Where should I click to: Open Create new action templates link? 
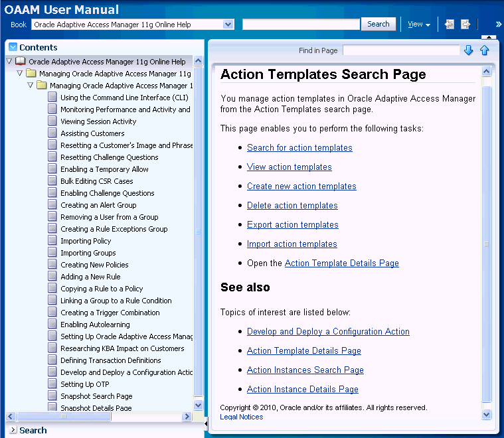(x=301, y=186)
